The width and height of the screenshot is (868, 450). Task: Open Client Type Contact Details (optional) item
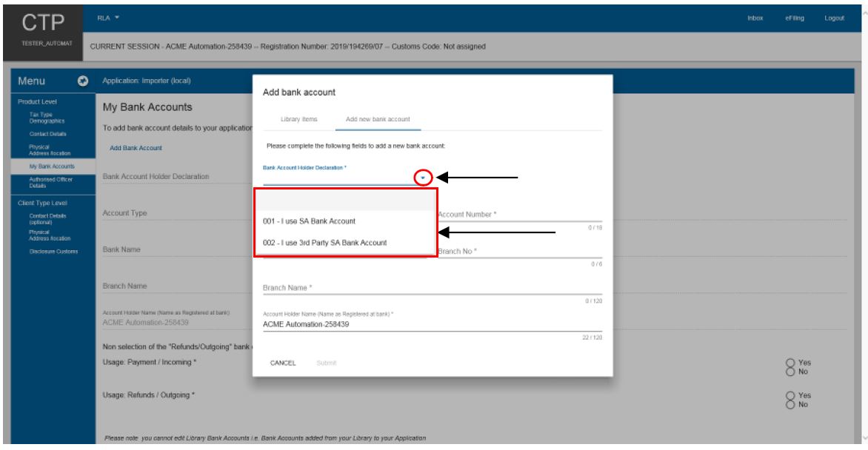coord(47,219)
